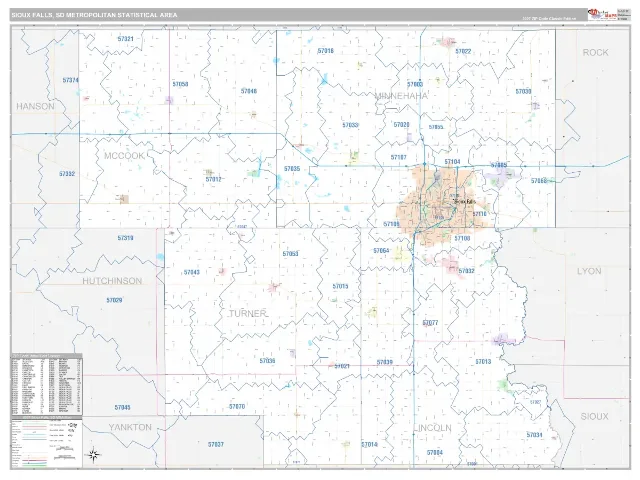Viewport: 640px width, 480px height.
Task: Click ZIP code 57374
Action: (x=70, y=80)
